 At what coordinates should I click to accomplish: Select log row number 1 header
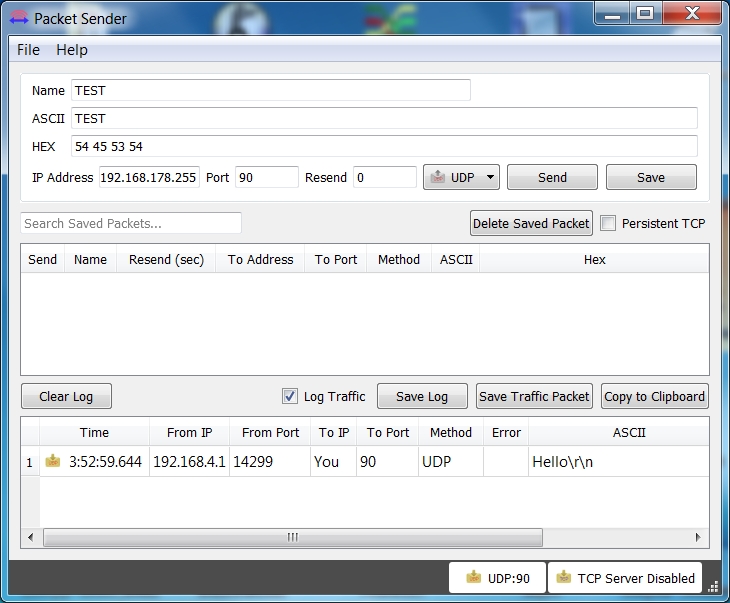[30, 461]
